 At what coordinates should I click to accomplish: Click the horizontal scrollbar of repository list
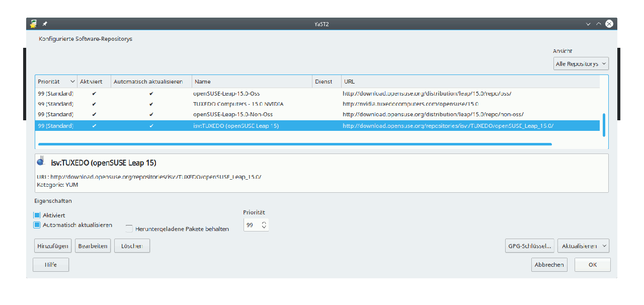[x=295, y=144]
